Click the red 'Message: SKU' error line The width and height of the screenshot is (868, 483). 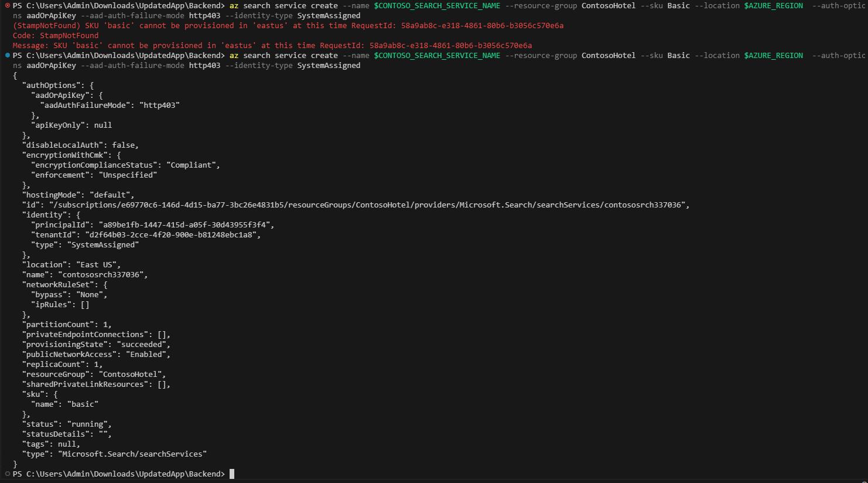(272, 46)
